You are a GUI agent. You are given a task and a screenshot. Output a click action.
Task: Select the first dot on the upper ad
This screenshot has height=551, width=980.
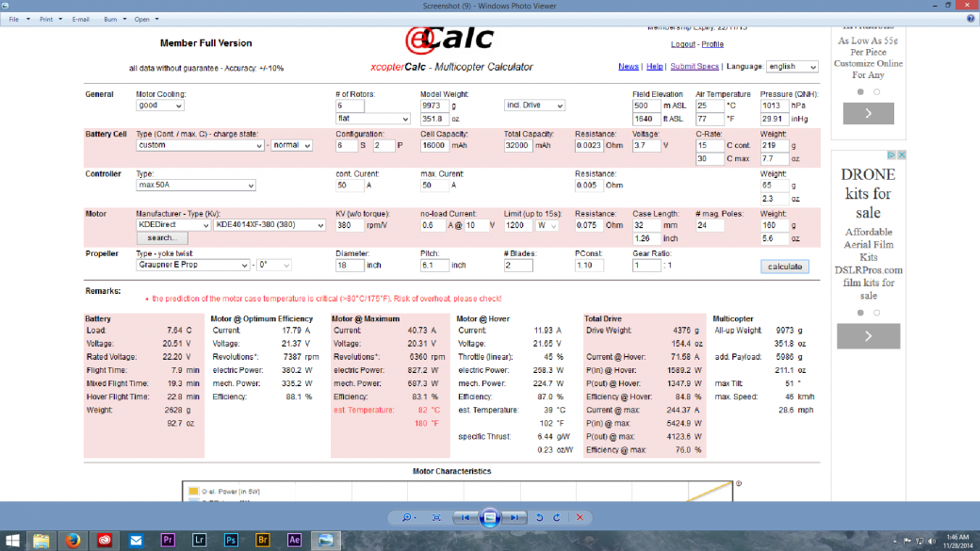click(x=860, y=92)
